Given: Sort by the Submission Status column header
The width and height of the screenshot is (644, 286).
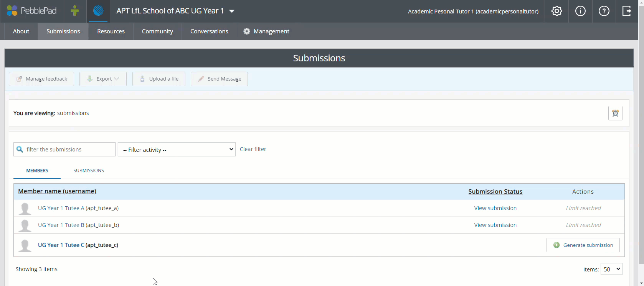Looking at the screenshot, I should pos(495,191).
